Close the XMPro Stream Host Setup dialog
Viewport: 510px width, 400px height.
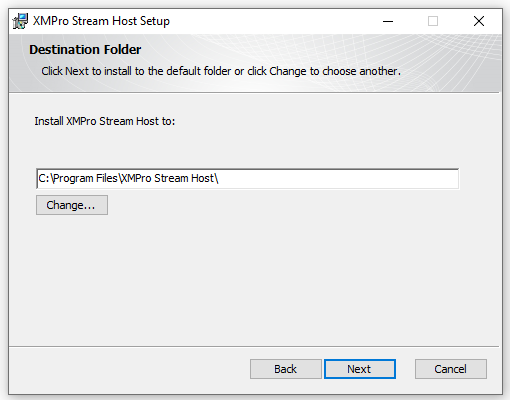[479, 21]
